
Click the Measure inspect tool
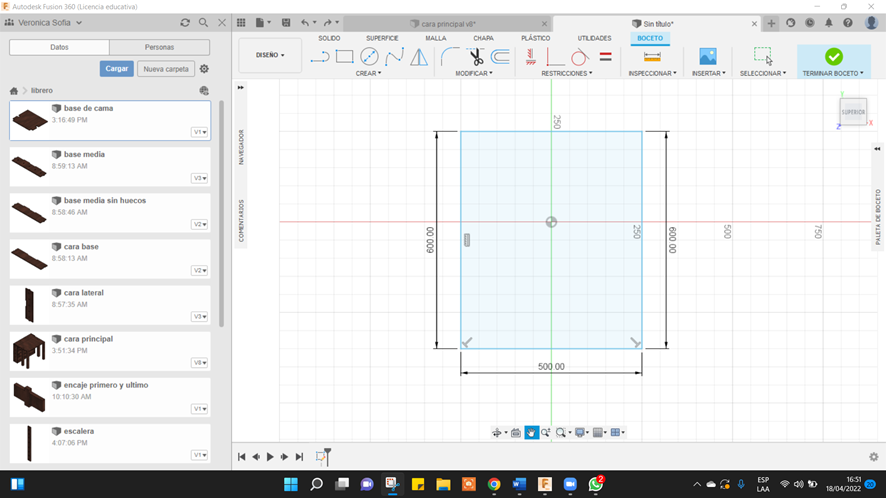point(652,57)
